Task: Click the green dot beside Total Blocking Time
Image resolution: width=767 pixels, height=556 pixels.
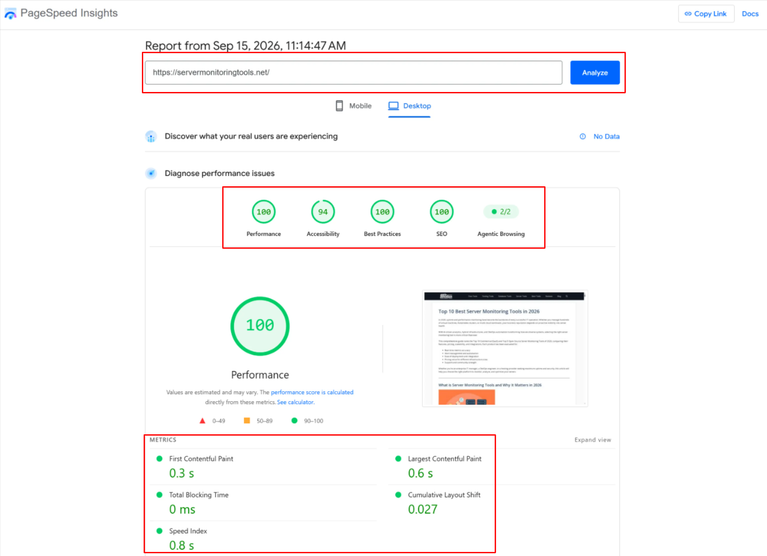Action: 159,495
